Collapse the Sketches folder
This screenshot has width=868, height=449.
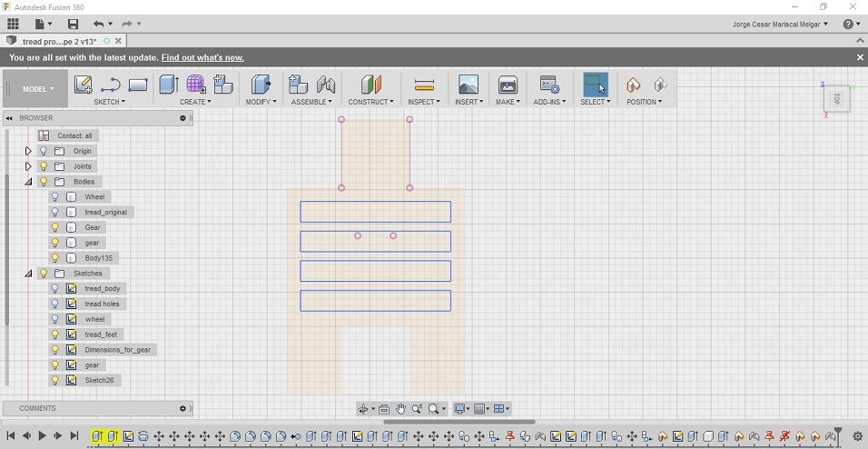28,274
